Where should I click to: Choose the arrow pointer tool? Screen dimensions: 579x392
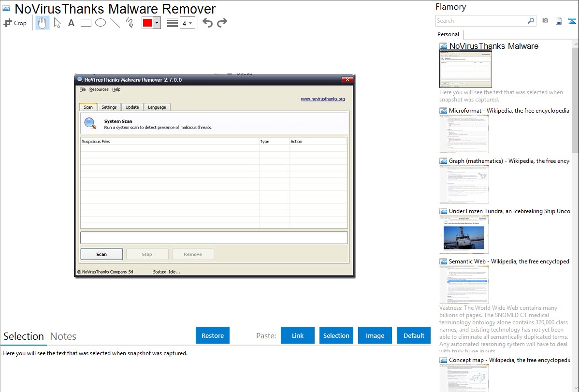(57, 23)
